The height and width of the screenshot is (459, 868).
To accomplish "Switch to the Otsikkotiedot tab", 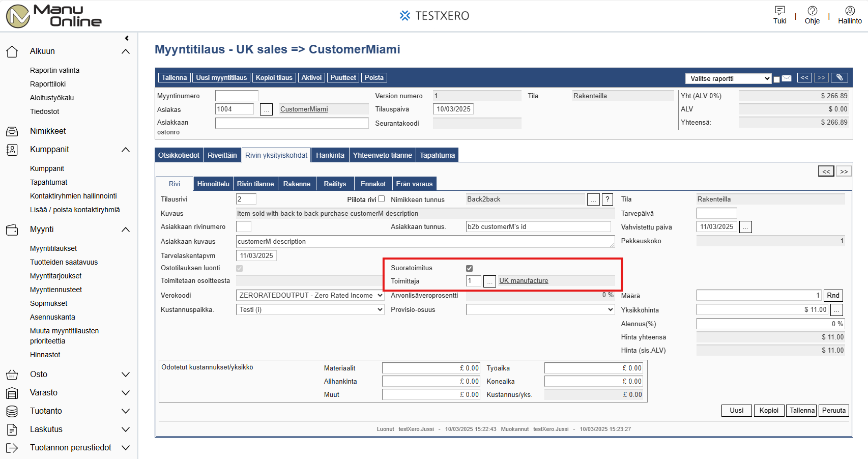I will (x=179, y=155).
